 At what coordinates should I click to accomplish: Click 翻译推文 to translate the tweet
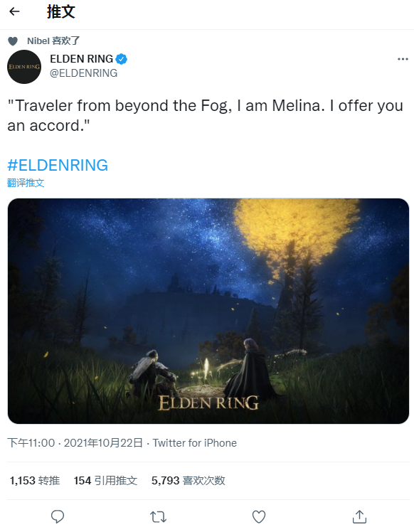pos(26,183)
